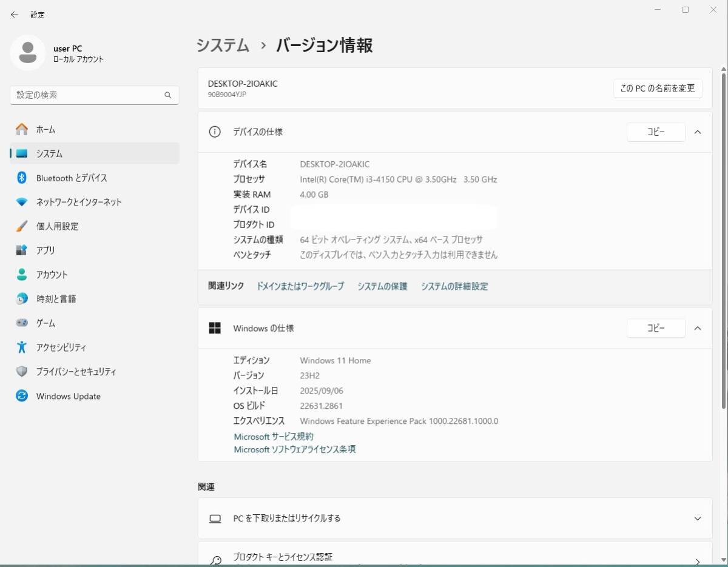Open ドメインまたはワークグループ link
The height and width of the screenshot is (567, 728).
(x=300, y=286)
